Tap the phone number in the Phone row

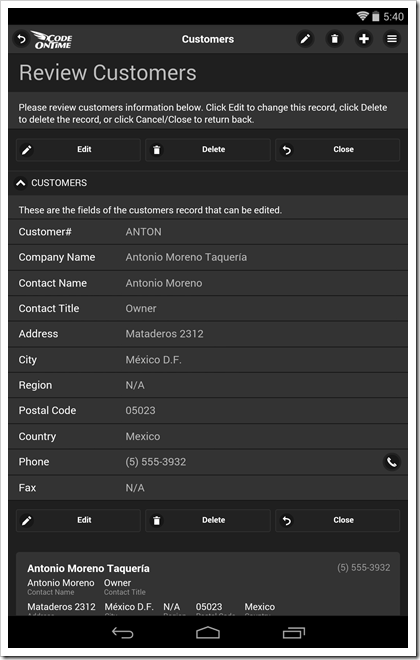tap(156, 462)
